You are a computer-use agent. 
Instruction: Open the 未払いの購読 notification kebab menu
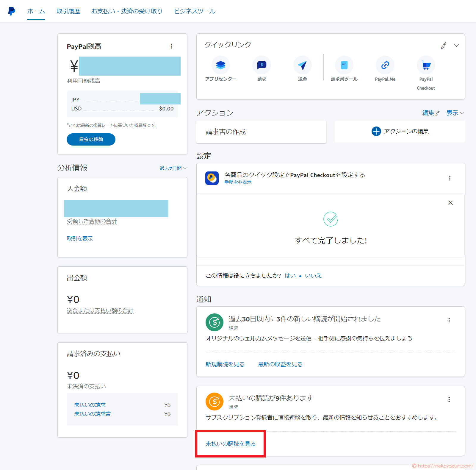point(449,399)
